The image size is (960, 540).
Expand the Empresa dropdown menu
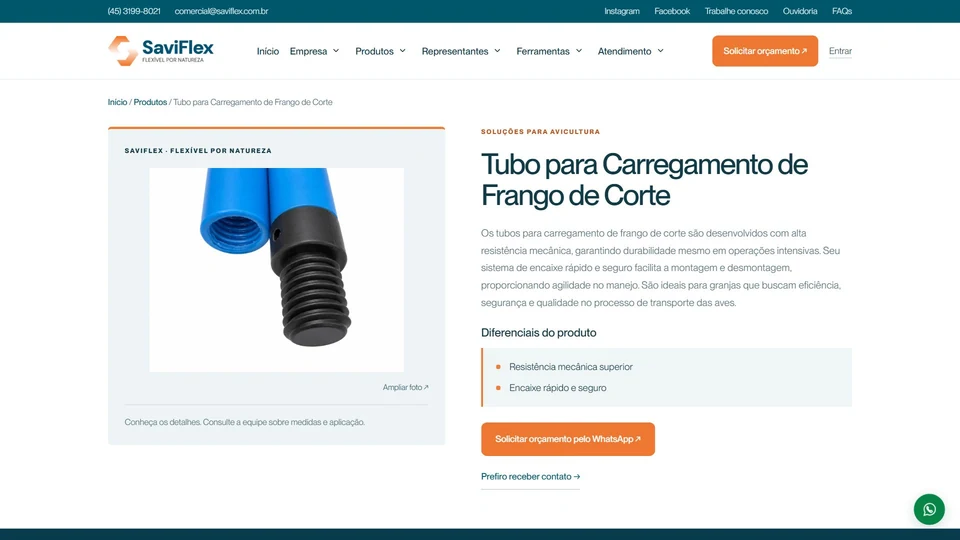click(315, 51)
